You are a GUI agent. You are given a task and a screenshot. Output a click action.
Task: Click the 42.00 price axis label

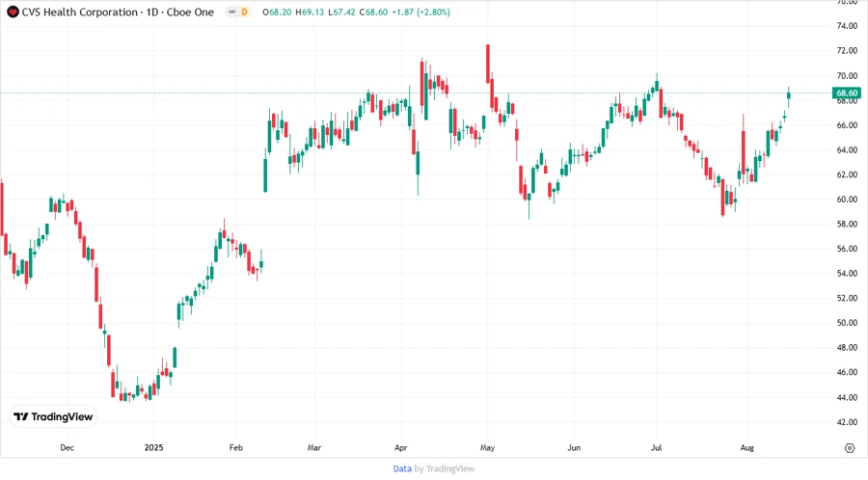[847, 422]
